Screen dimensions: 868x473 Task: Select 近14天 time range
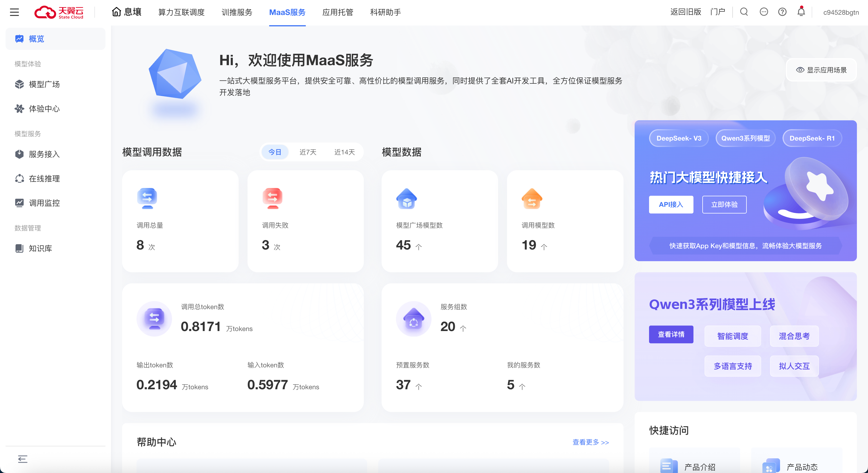344,152
